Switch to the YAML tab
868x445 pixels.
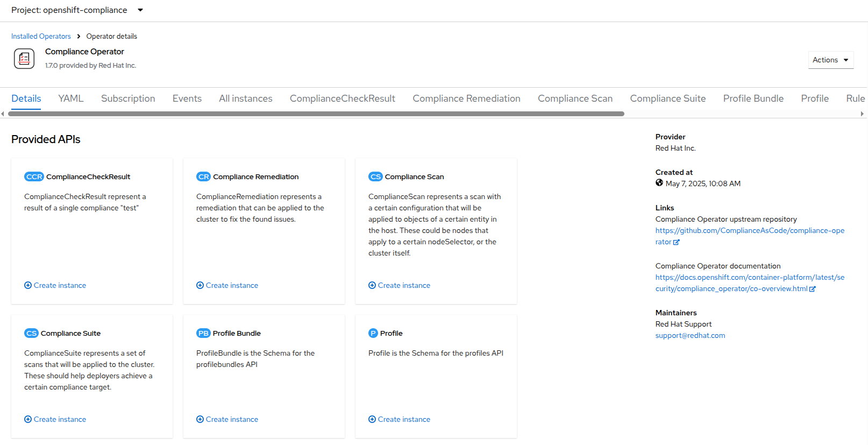point(71,98)
